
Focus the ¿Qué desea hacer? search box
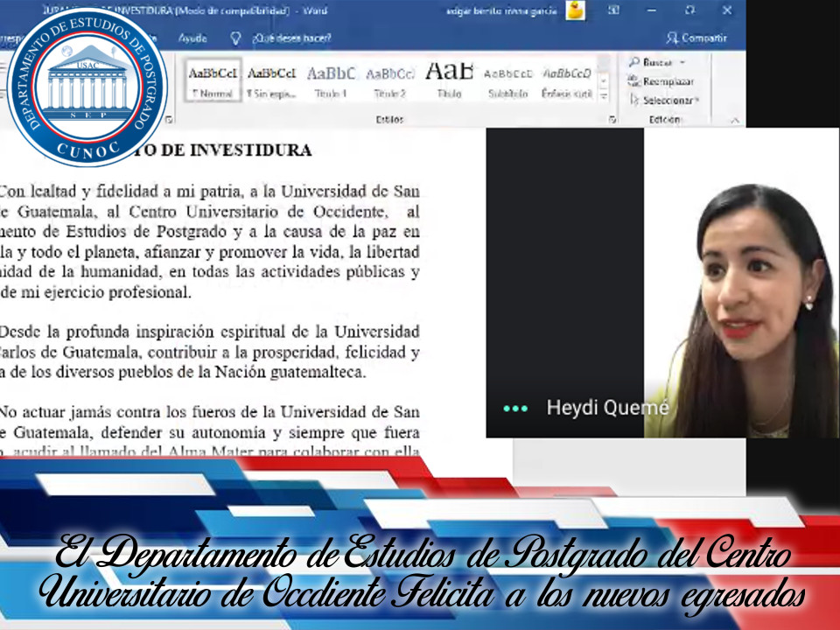click(292, 38)
